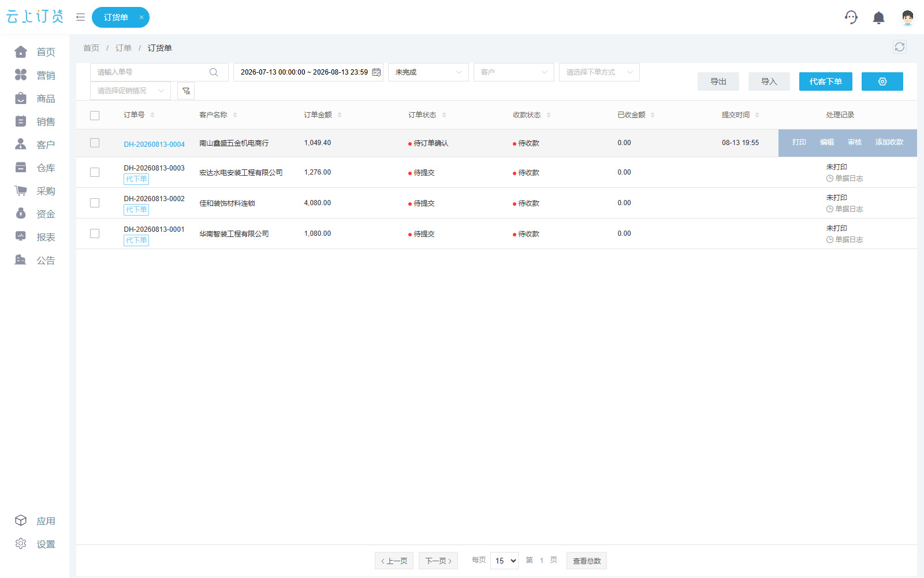Focus the 请输入单号 search field
The width and height of the screenshot is (924, 578).
click(x=159, y=72)
